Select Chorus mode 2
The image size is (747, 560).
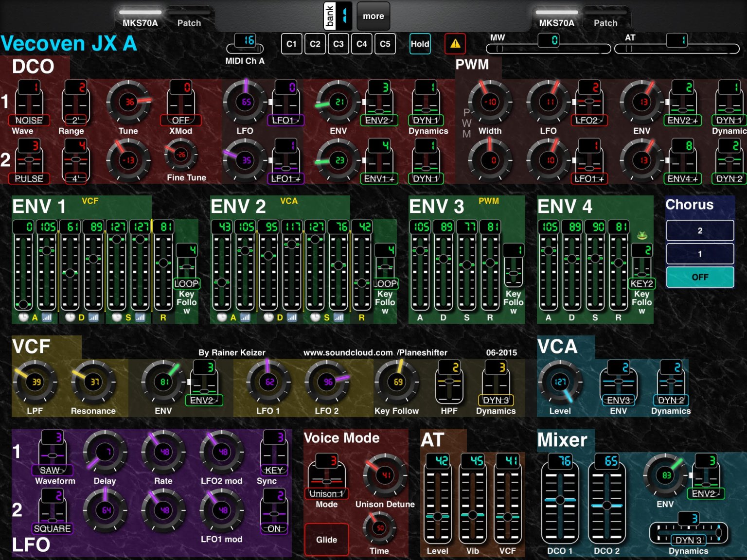click(700, 230)
